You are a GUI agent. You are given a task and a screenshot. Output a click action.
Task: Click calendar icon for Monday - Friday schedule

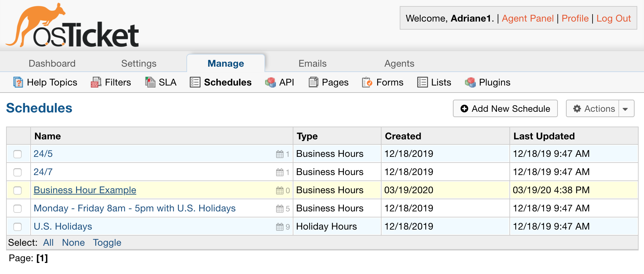coord(280,209)
